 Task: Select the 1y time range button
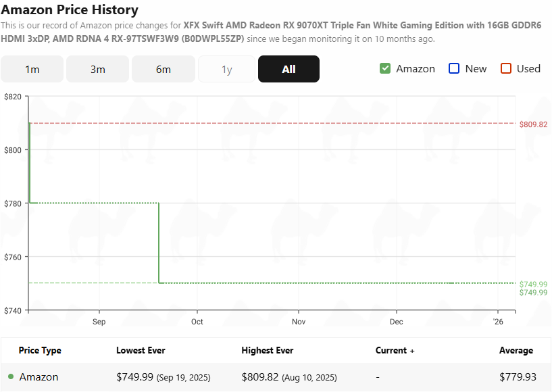pyautogui.click(x=226, y=68)
